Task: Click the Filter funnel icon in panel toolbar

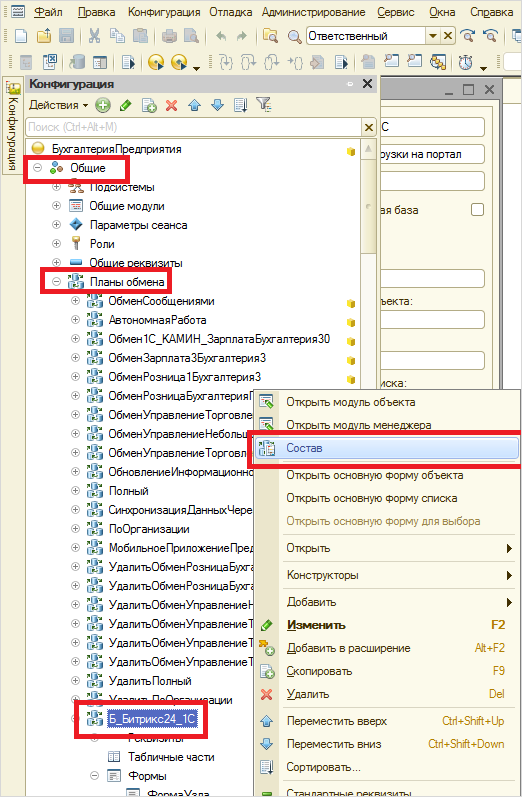Action: tap(264, 104)
